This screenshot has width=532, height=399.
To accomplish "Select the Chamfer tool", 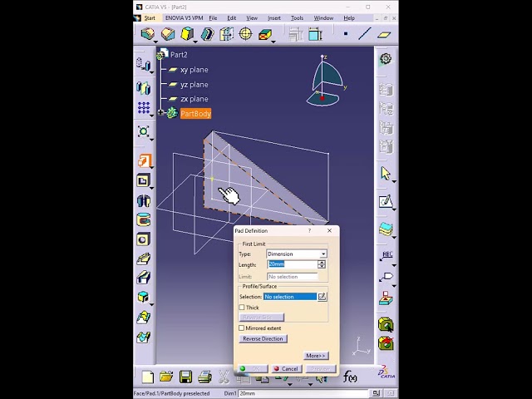I will (168, 34).
